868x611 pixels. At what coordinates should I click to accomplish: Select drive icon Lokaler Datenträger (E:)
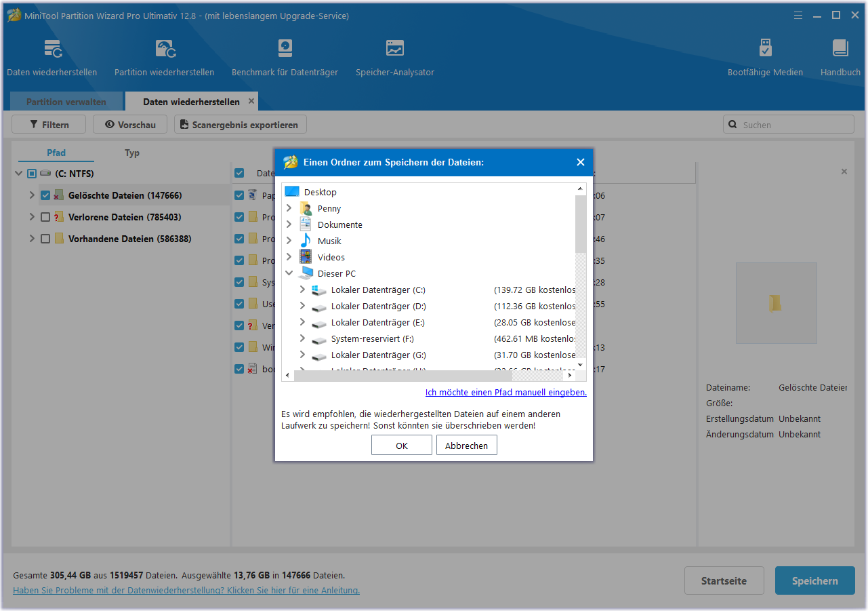[x=319, y=323]
